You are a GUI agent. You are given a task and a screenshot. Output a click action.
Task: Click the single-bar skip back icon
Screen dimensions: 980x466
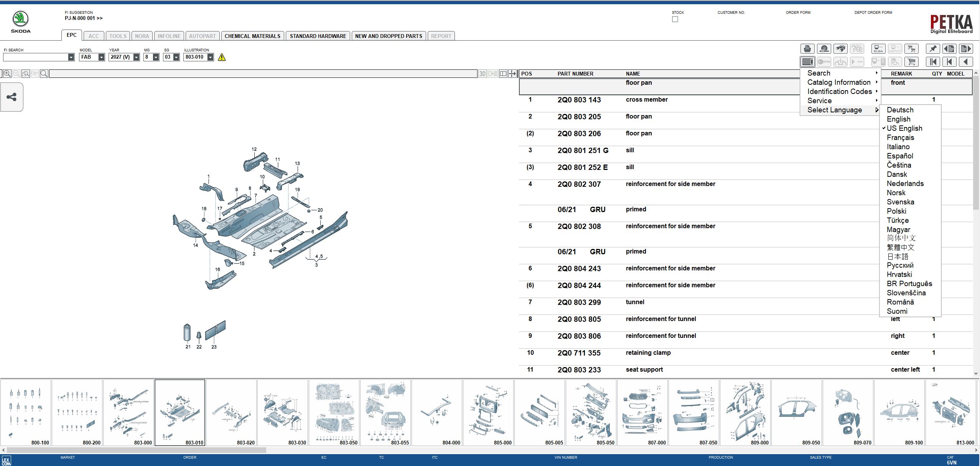click(949, 62)
